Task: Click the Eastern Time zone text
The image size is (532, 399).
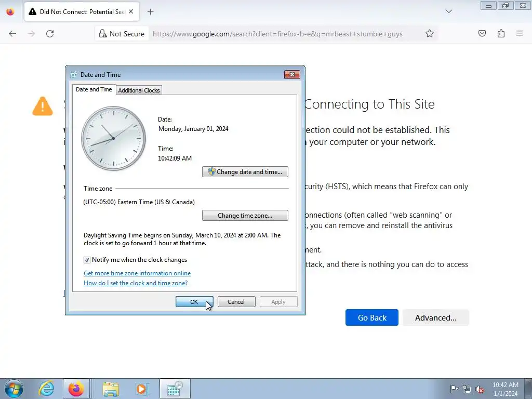Action: (x=139, y=202)
